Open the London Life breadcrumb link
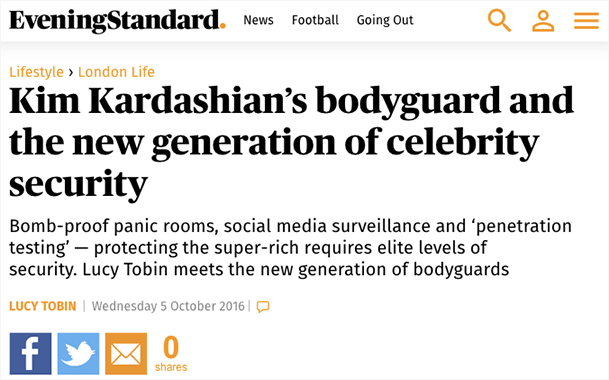 pos(116,72)
